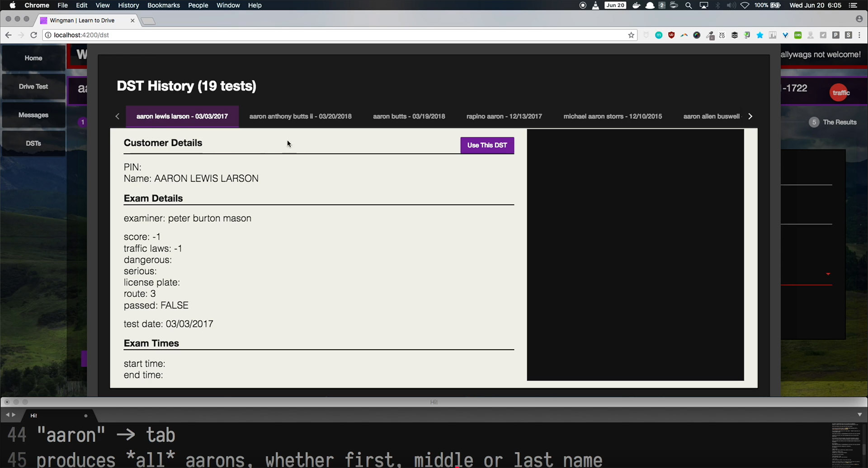The height and width of the screenshot is (468, 868).
Task: Click red traffic circle badge
Action: tap(840, 93)
